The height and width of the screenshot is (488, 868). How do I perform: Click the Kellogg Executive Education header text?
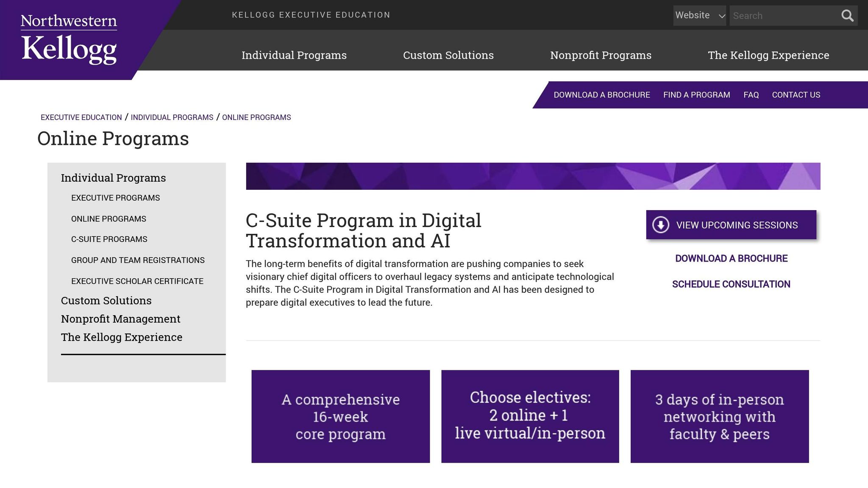pyautogui.click(x=311, y=15)
